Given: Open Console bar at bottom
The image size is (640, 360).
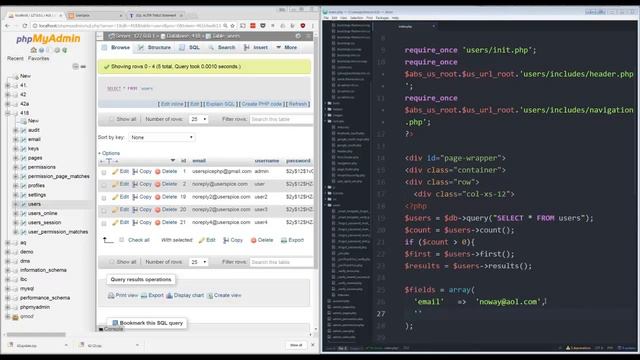Looking at the screenshot, I should [111, 329].
